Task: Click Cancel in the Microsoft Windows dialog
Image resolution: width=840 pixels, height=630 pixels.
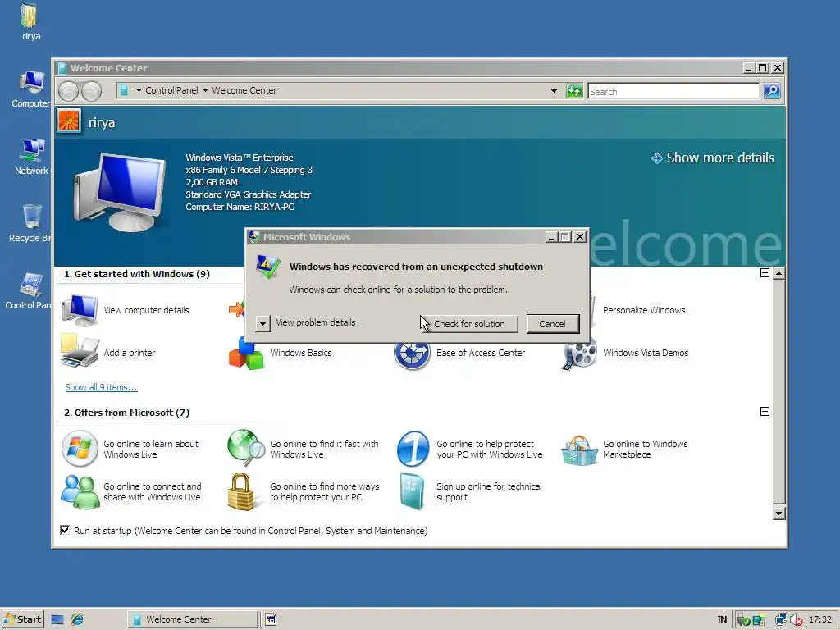Action: tap(552, 323)
